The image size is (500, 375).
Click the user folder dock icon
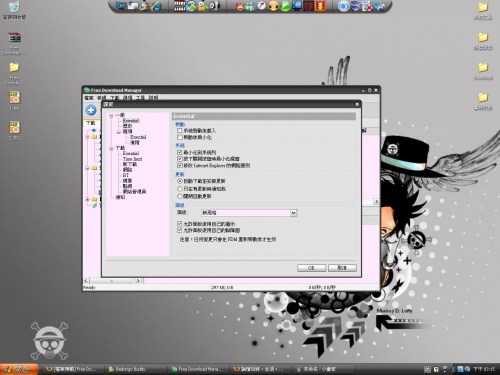point(202,6)
